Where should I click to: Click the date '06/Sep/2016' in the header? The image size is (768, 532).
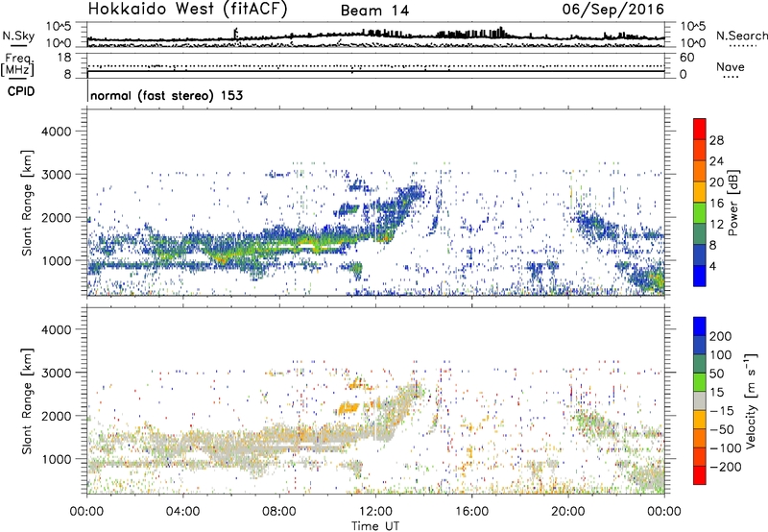point(613,10)
